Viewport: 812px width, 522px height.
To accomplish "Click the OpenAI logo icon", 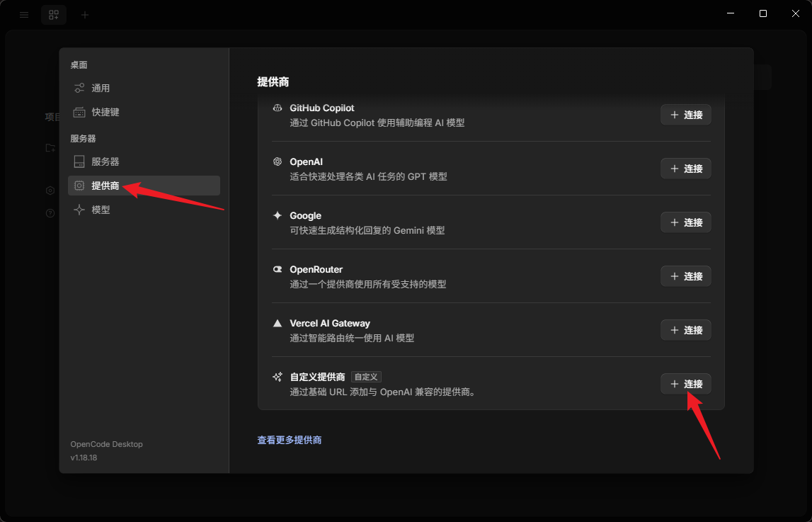I will pos(278,161).
